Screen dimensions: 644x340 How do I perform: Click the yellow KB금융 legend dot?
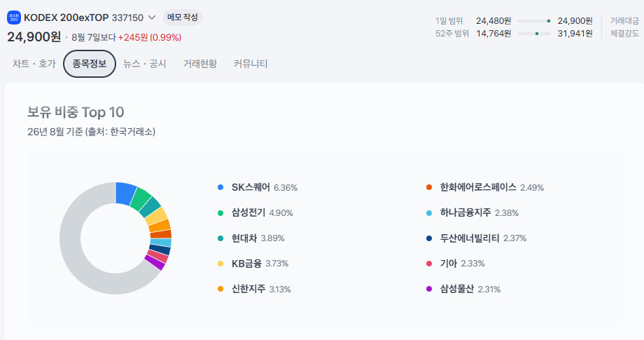click(220, 264)
